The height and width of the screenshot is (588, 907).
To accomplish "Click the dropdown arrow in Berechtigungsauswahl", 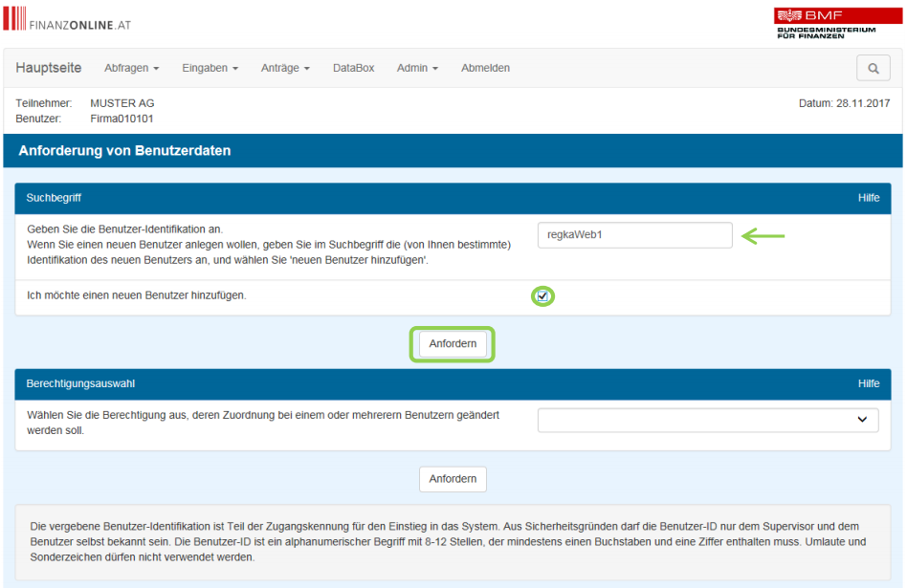I will point(862,421).
